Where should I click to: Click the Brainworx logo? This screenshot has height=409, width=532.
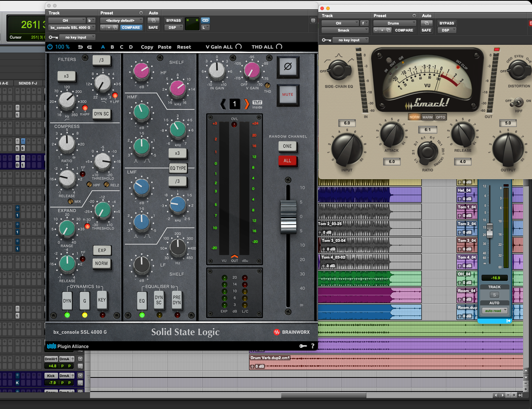[x=292, y=332]
